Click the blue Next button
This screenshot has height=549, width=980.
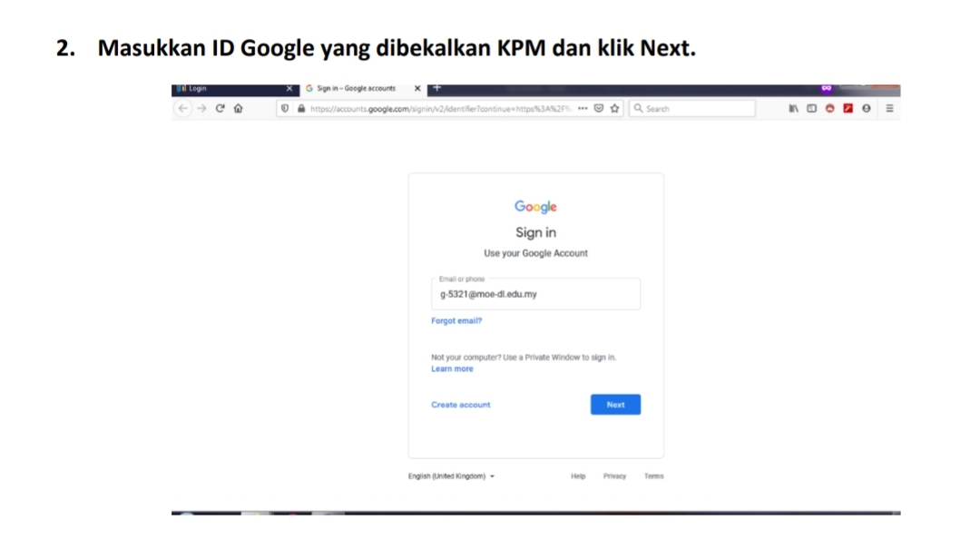pyautogui.click(x=615, y=404)
